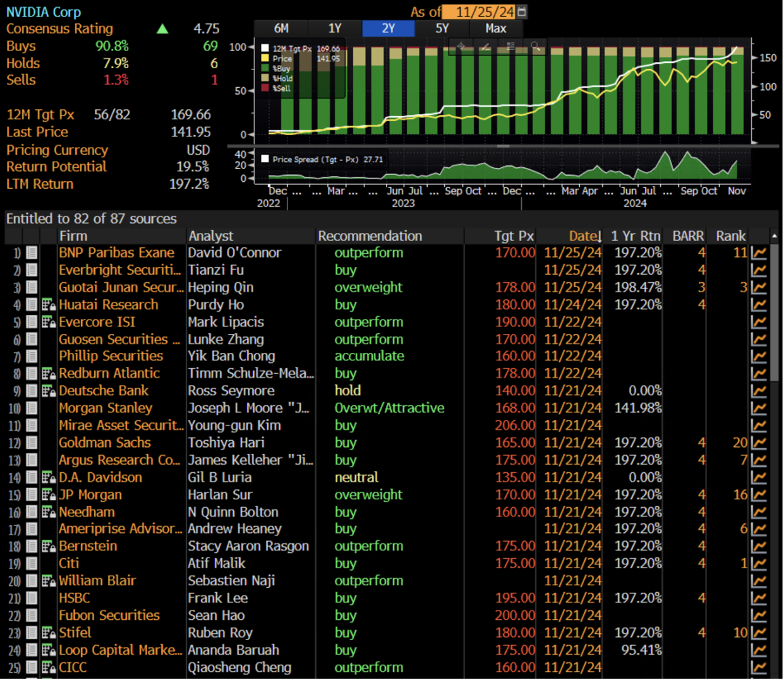Screen dimensions: 784x685
Task: Activate the magnifier zoom tool on the chart
Action: tap(536, 46)
